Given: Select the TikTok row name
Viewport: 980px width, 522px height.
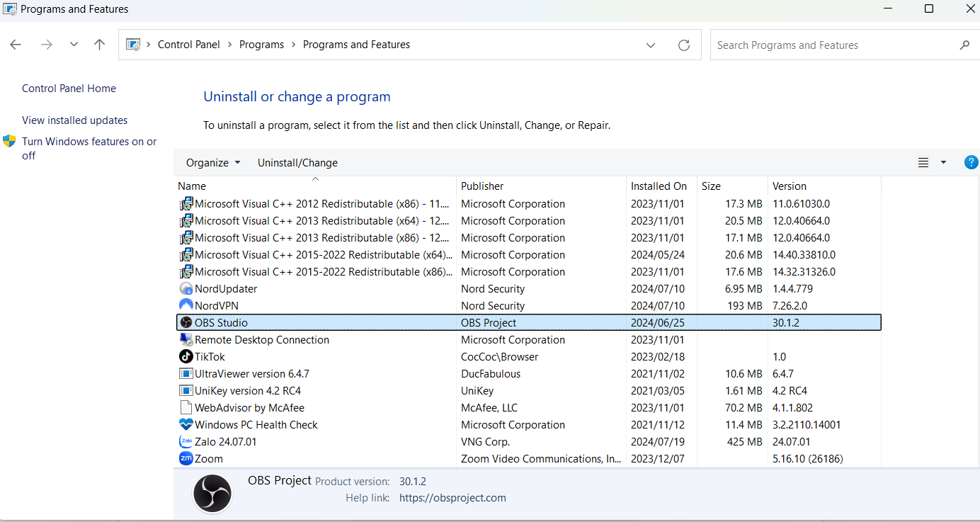Looking at the screenshot, I should (x=210, y=357).
